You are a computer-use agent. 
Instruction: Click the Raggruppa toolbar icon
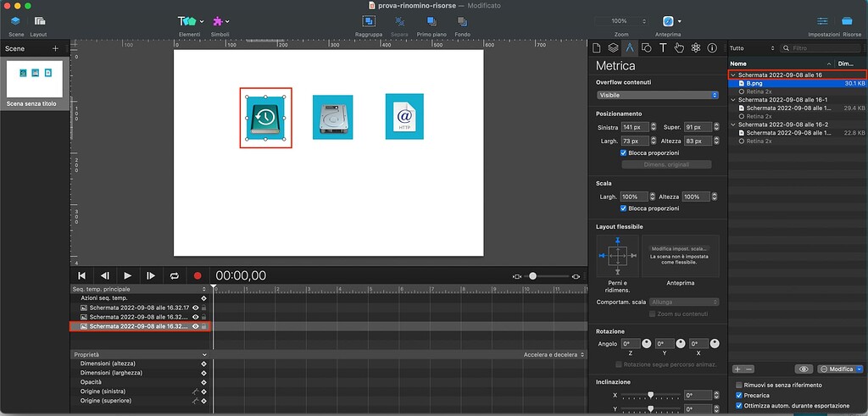coord(370,21)
